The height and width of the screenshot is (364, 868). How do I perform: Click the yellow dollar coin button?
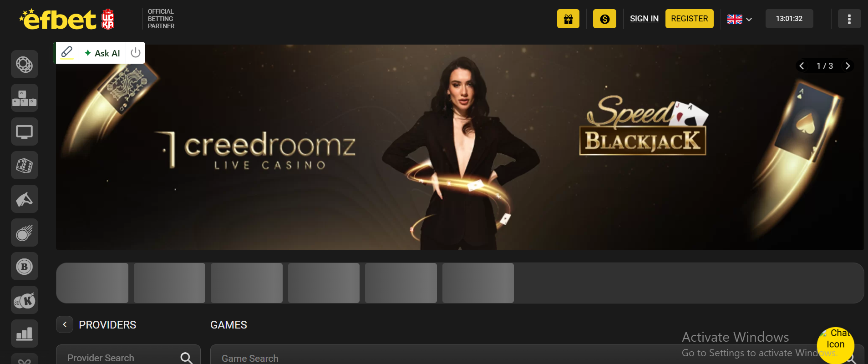pyautogui.click(x=604, y=19)
